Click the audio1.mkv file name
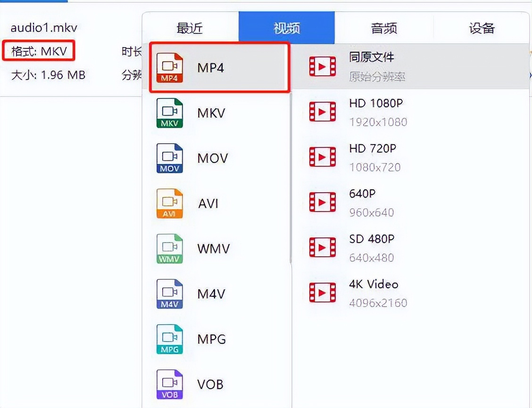Image resolution: width=532 pixels, height=408 pixels. click(42, 27)
